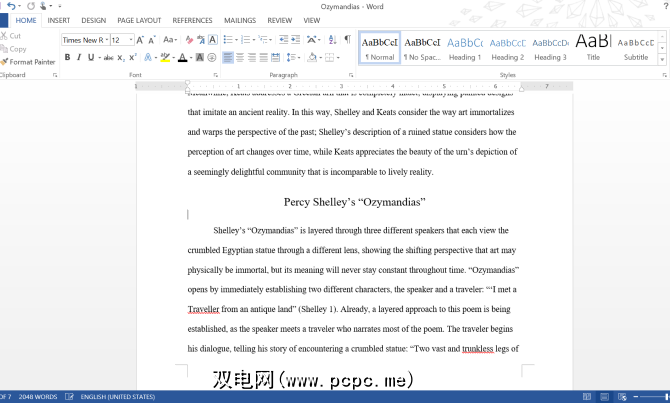
Task: Toggle Show/Hide paragraph marks
Action: (347, 40)
